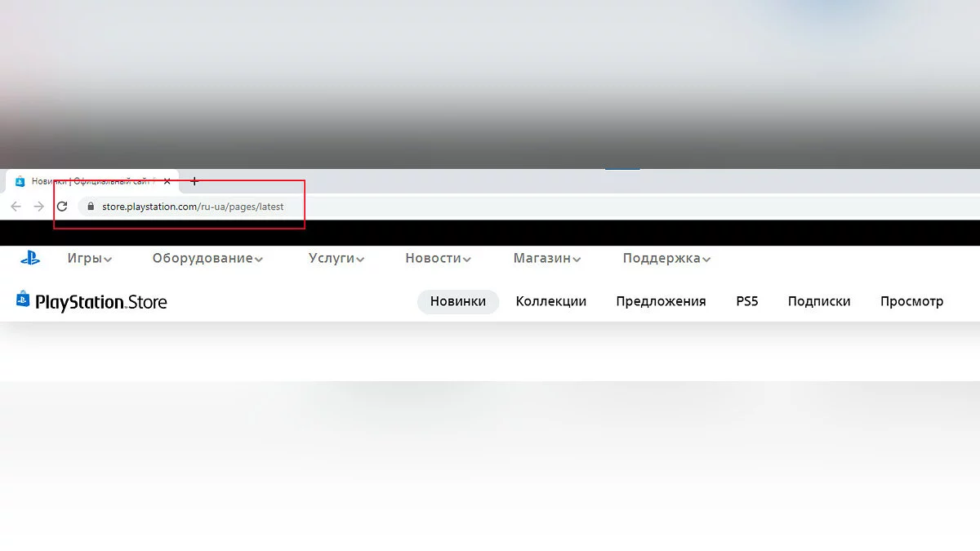Expand the Поддержка dropdown menu
Screen dimensions: 980x551
coord(666,258)
